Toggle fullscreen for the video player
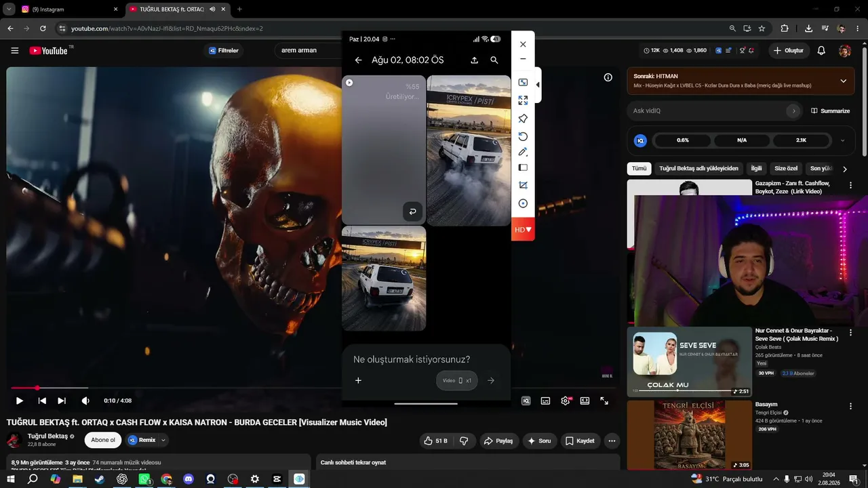 tap(604, 401)
